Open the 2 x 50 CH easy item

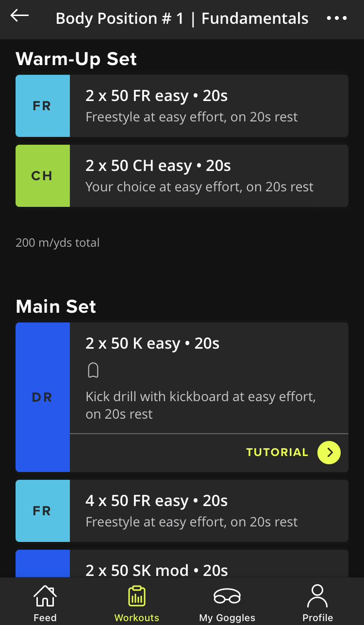pos(182,176)
